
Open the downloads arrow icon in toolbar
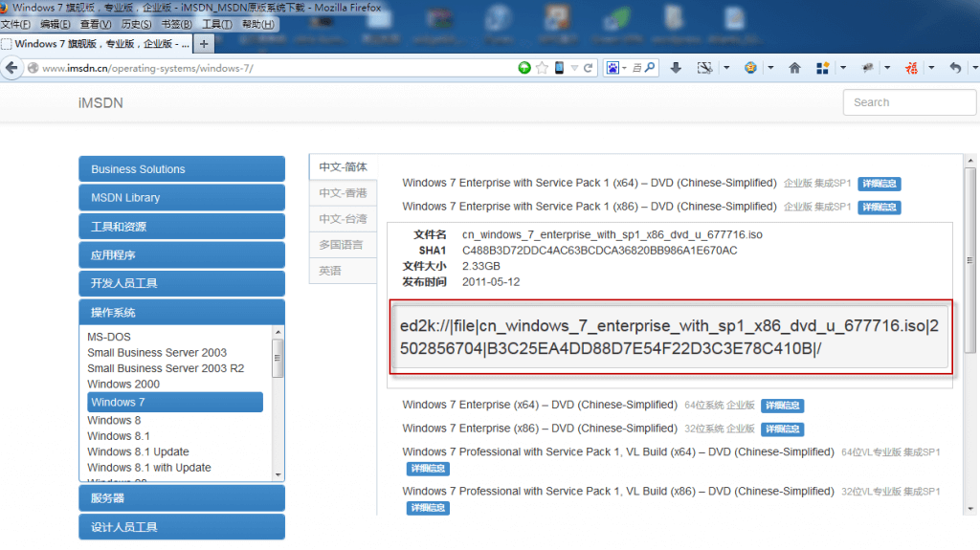click(676, 68)
